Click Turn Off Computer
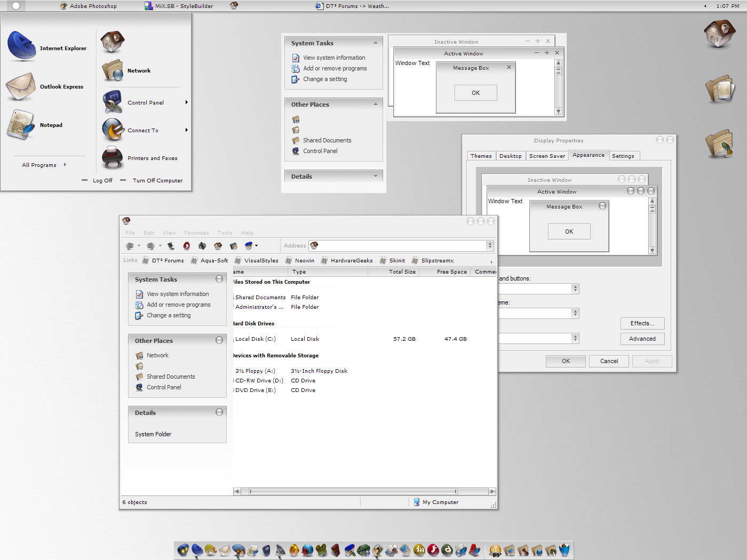Viewport: 747px width, 560px height. (x=157, y=180)
